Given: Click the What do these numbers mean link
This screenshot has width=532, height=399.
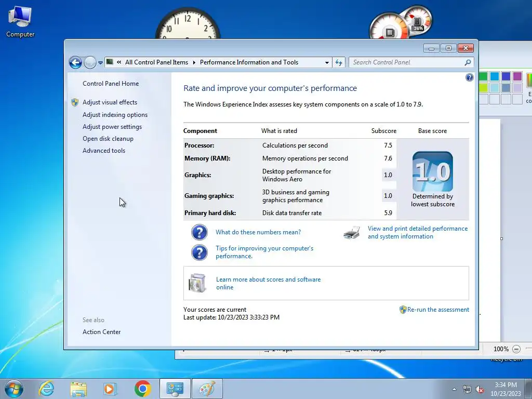Looking at the screenshot, I should (x=258, y=232).
